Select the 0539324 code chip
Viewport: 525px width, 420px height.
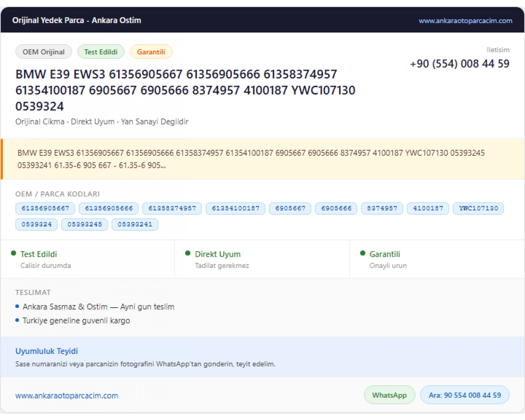(x=36, y=225)
